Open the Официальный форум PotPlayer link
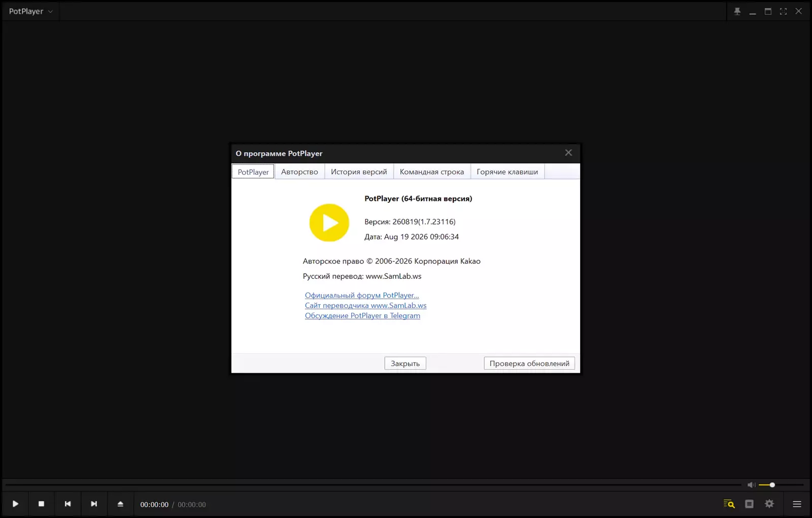This screenshot has width=812, height=518. (x=362, y=295)
